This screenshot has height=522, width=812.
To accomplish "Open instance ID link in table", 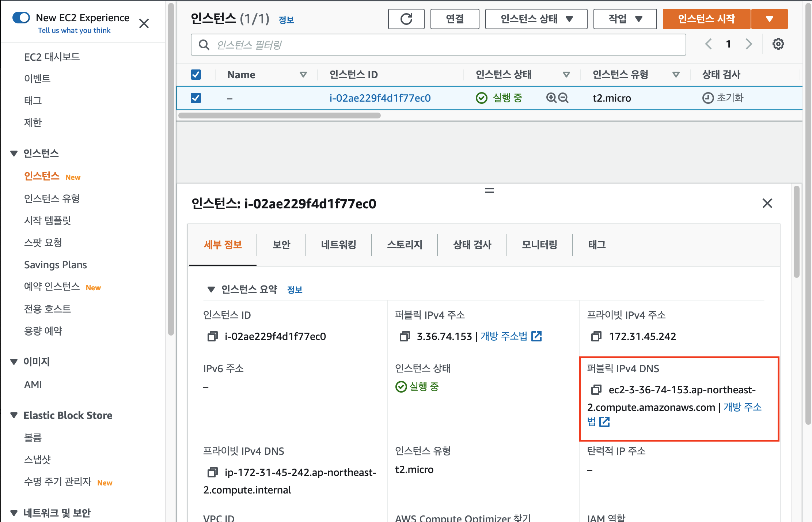I will [x=380, y=98].
